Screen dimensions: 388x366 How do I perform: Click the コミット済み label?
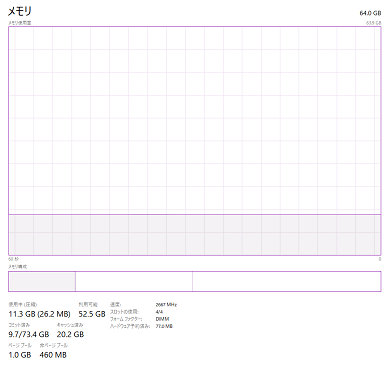click(x=19, y=325)
